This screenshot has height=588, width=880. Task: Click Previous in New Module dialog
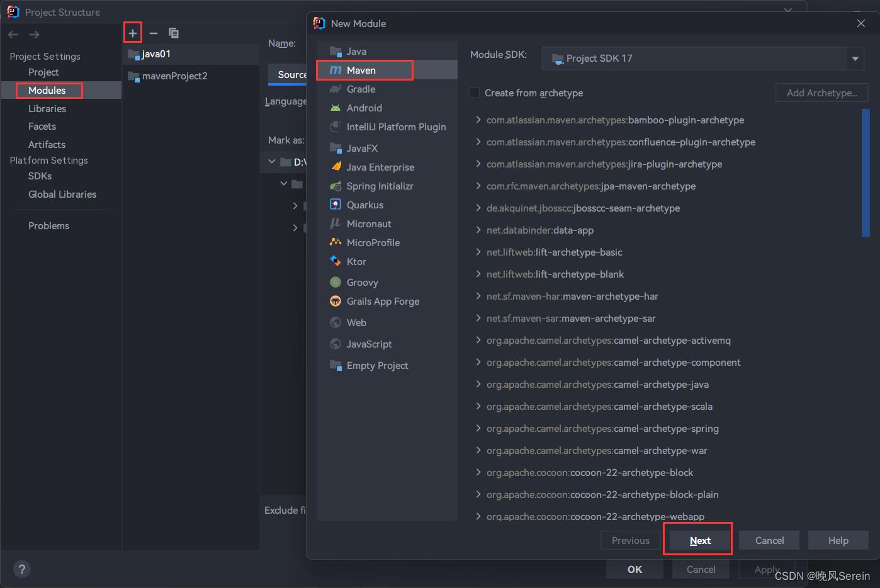[631, 541]
